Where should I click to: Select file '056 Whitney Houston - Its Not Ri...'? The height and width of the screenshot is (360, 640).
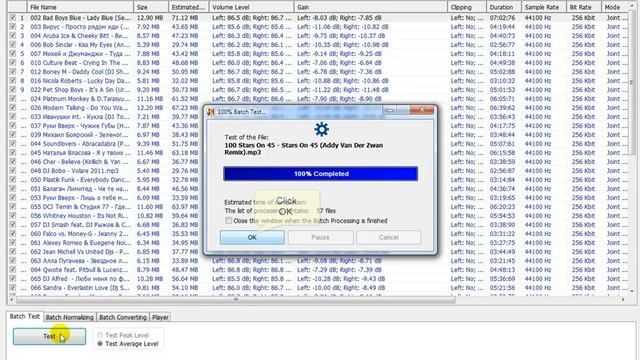(80, 216)
